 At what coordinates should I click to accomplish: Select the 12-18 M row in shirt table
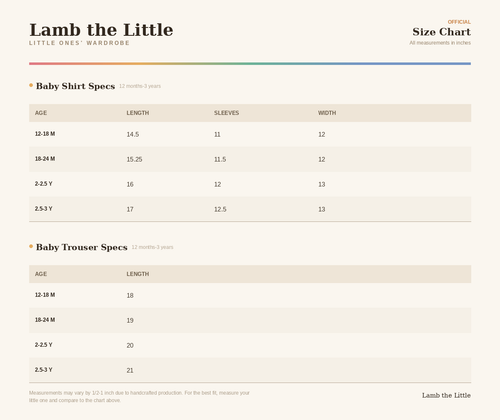(250, 134)
